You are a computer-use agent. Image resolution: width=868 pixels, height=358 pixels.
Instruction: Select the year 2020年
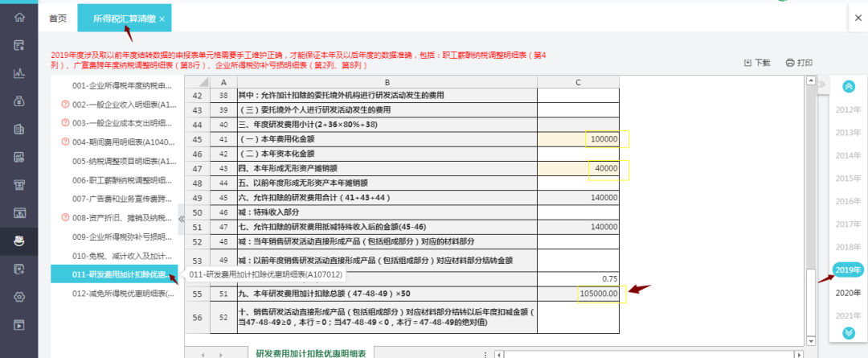[x=848, y=293]
